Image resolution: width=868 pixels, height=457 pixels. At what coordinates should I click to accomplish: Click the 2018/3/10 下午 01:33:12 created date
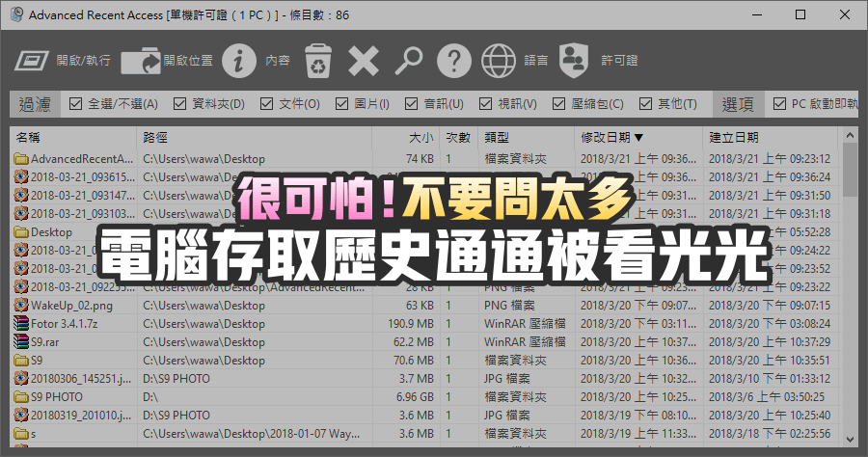coord(770,379)
